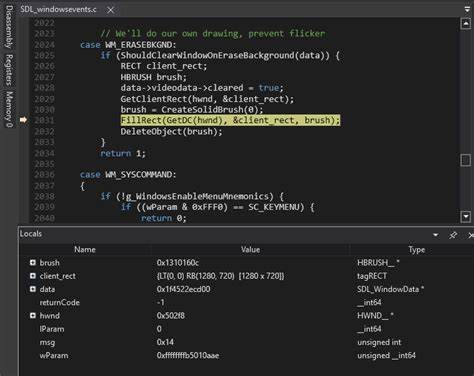Expand the client_rect variable

(33, 276)
